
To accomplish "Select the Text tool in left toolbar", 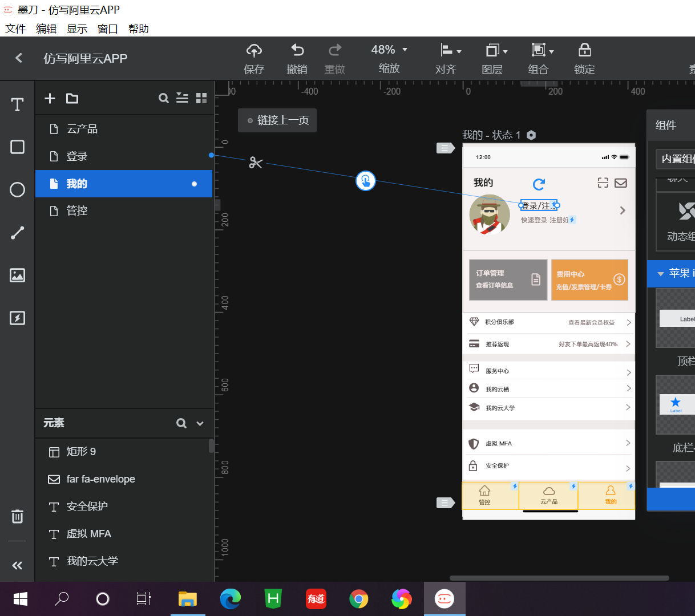I will click(x=18, y=104).
